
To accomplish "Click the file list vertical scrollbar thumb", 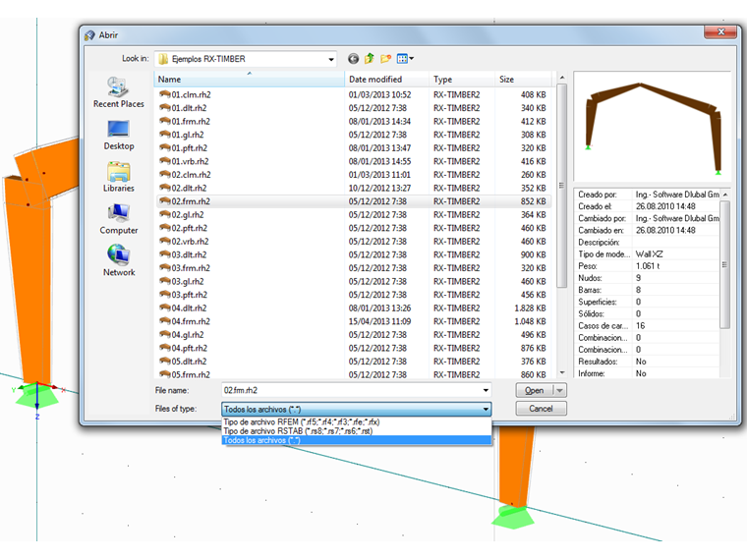I will [561, 186].
